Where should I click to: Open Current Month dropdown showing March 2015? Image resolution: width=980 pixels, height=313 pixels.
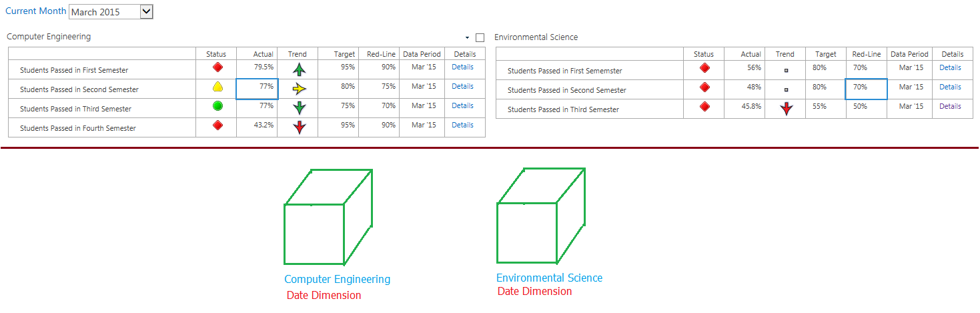147,11
